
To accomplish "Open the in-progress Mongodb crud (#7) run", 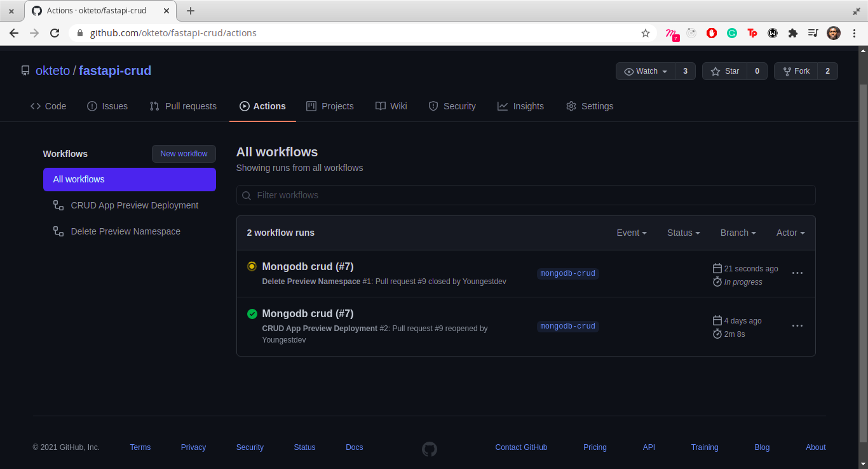I will pyautogui.click(x=308, y=267).
